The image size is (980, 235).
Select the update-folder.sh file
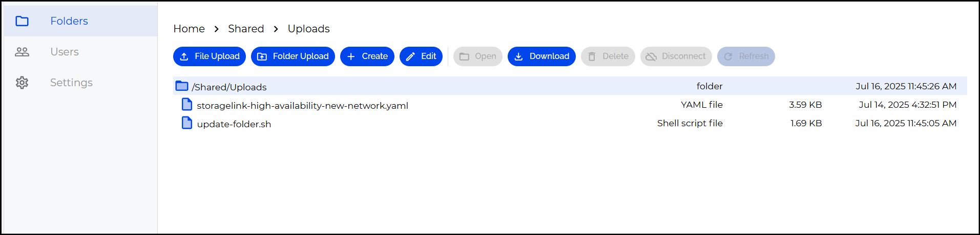pos(570,123)
